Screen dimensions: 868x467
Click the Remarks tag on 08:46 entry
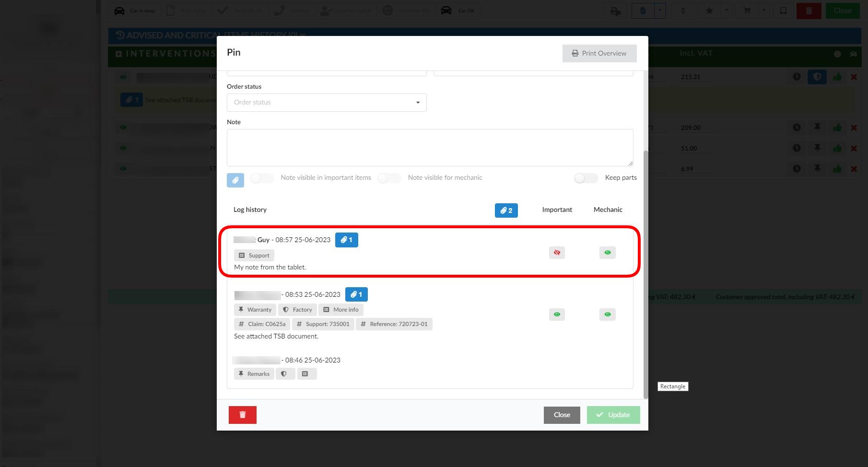(254, 374)
